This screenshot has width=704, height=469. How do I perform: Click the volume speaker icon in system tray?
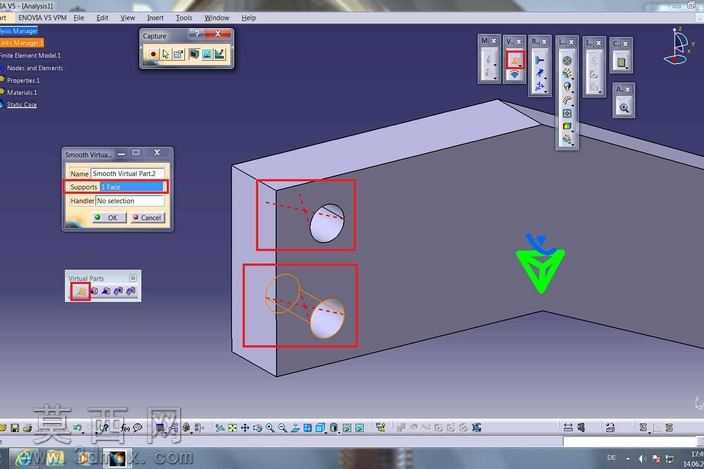pyautogui.click(x=641, y=458)
